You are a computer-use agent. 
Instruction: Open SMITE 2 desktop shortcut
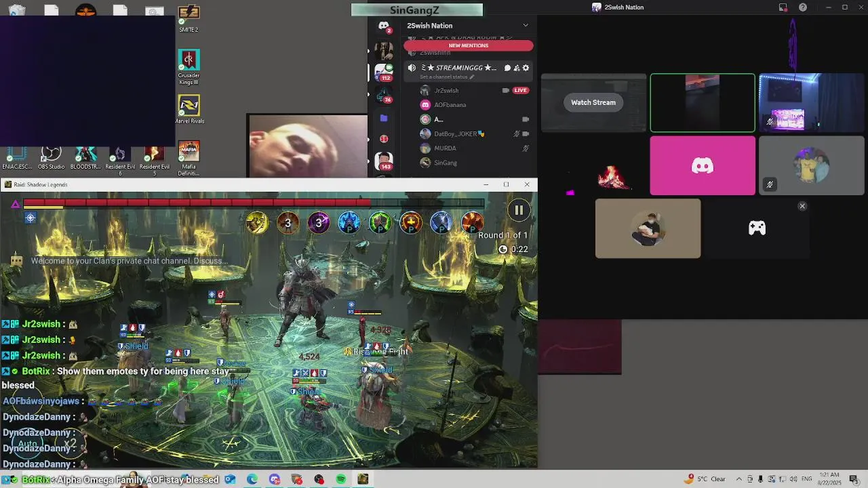click(189, 18)
